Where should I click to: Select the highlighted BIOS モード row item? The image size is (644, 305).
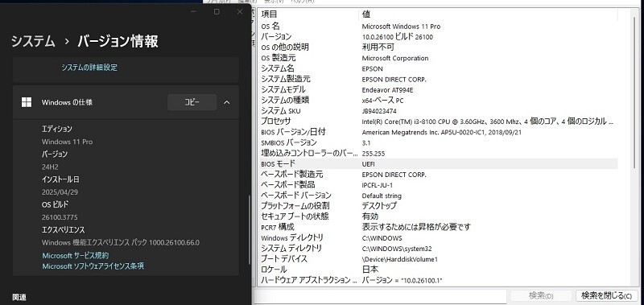pos(278,164)
